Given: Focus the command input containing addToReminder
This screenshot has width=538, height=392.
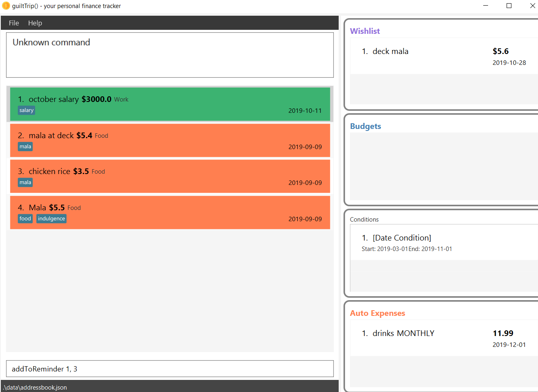Looking at the screenshot, I should (170, 369).
